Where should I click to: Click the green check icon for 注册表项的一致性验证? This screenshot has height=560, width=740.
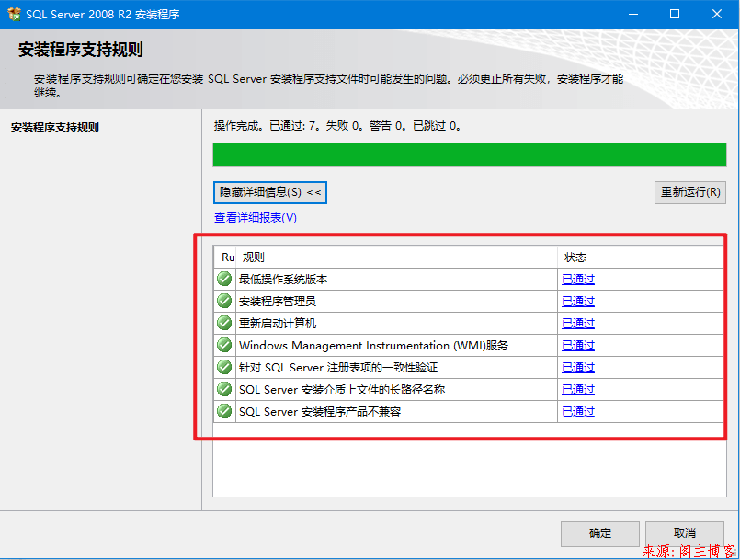[x=224, y=367]
